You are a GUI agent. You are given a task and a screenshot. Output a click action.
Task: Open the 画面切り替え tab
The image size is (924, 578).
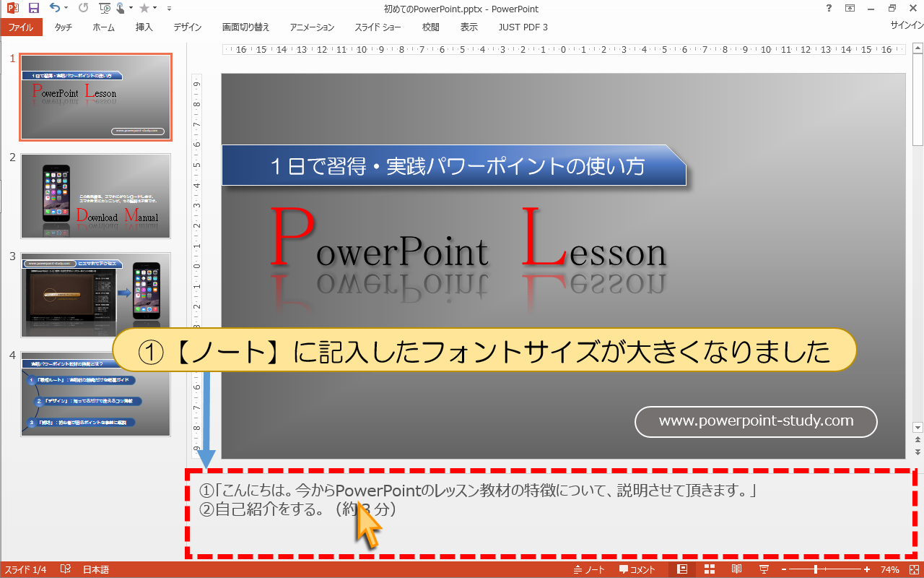coord(245,27)
